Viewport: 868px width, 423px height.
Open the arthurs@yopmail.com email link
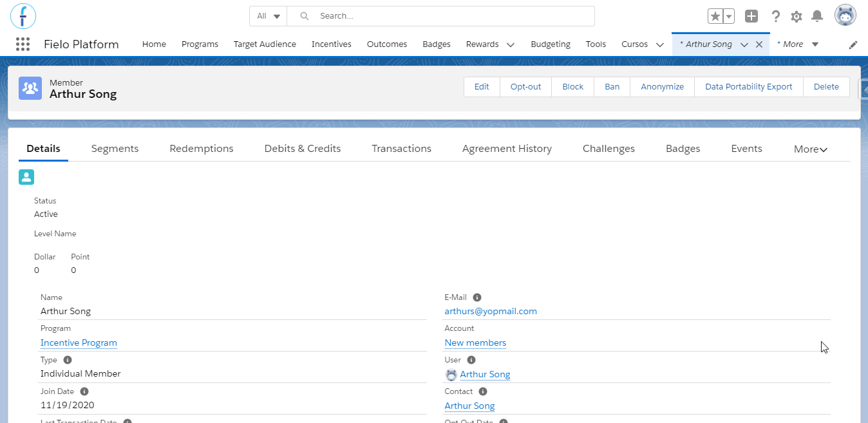tap(491, 311)
